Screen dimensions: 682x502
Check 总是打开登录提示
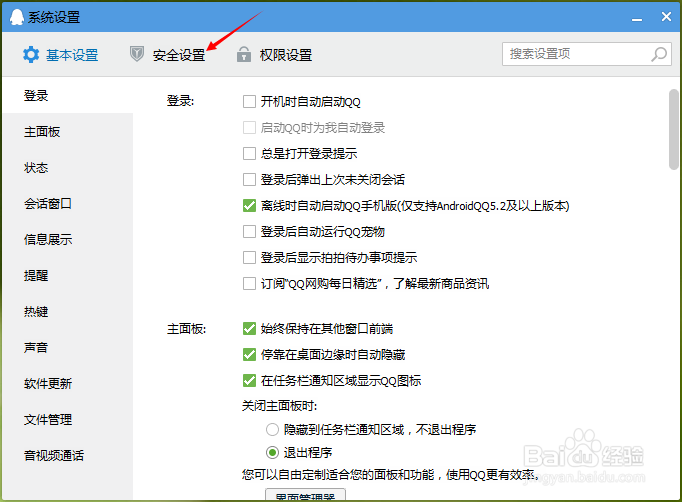pyautogui.click(x=249, y=154)
